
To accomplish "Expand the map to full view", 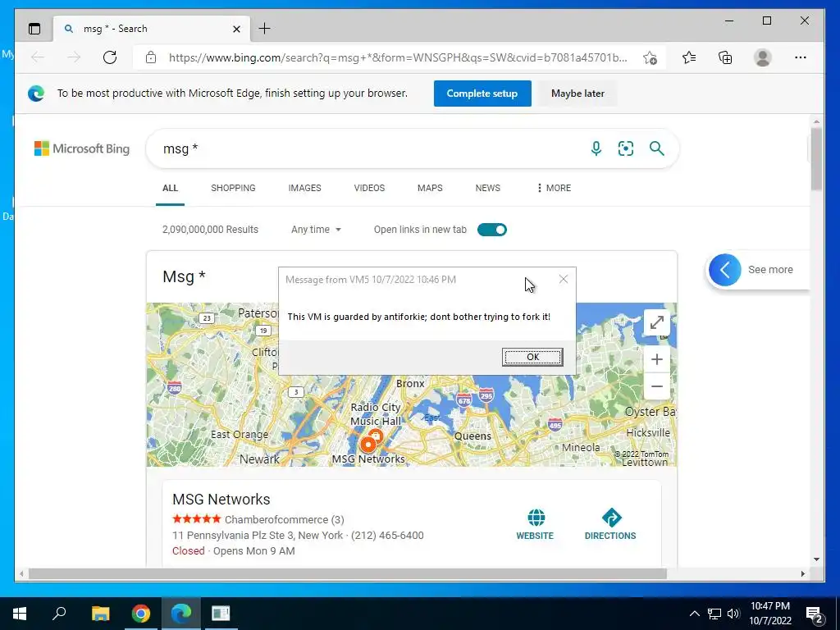I will coord(657,322).
